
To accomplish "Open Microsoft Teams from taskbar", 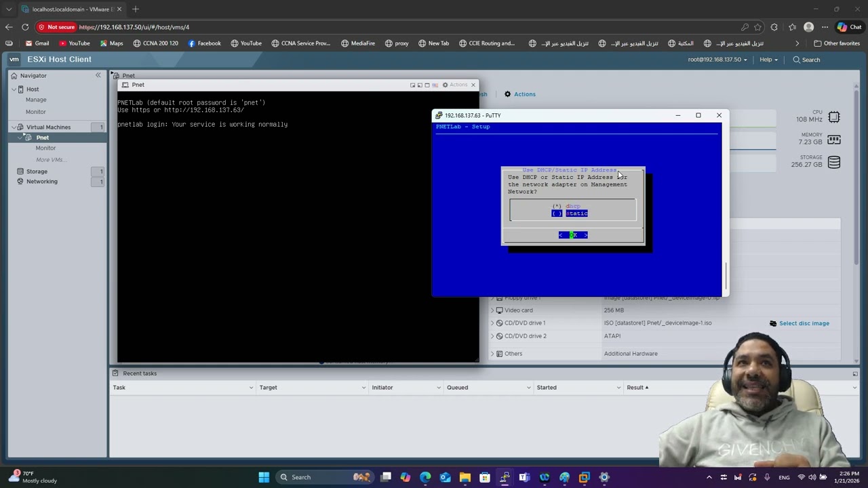I will (524, 477).
